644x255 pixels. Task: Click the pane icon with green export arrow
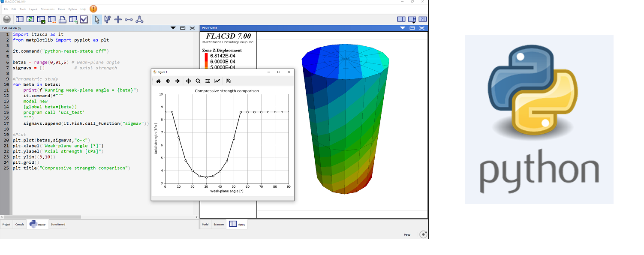(x=73, y=19)
